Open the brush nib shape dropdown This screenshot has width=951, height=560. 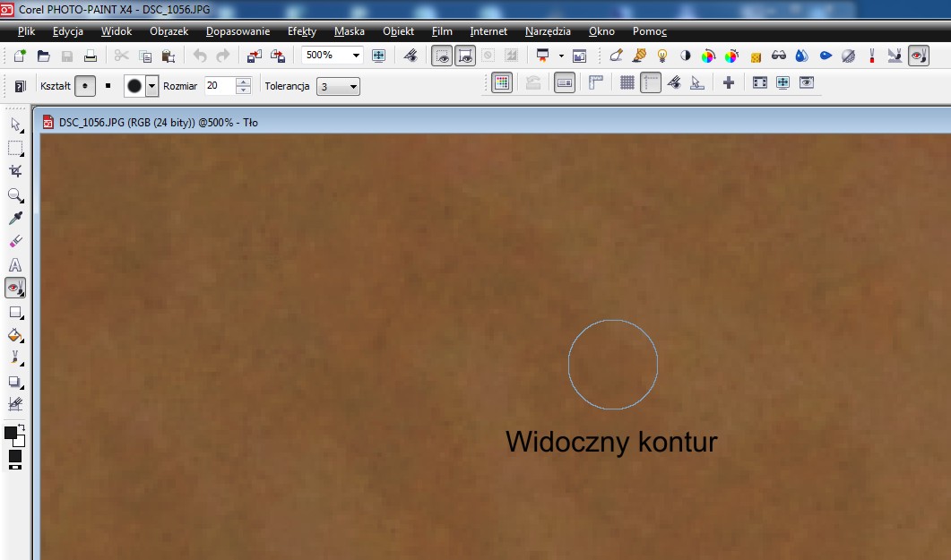(x=152, y=86)
